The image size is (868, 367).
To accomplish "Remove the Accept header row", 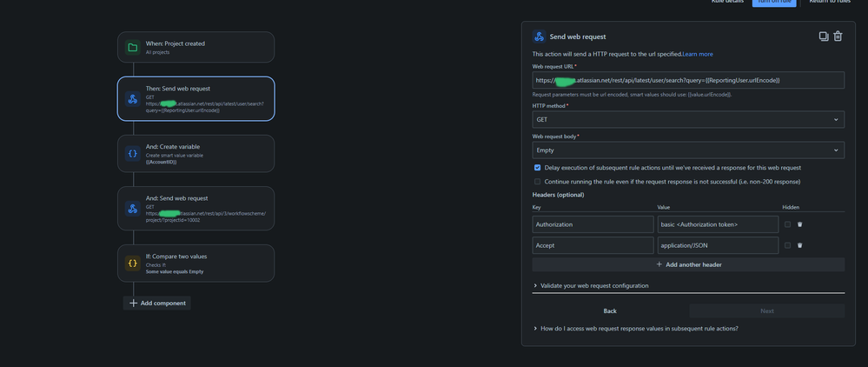I will 799,245.
